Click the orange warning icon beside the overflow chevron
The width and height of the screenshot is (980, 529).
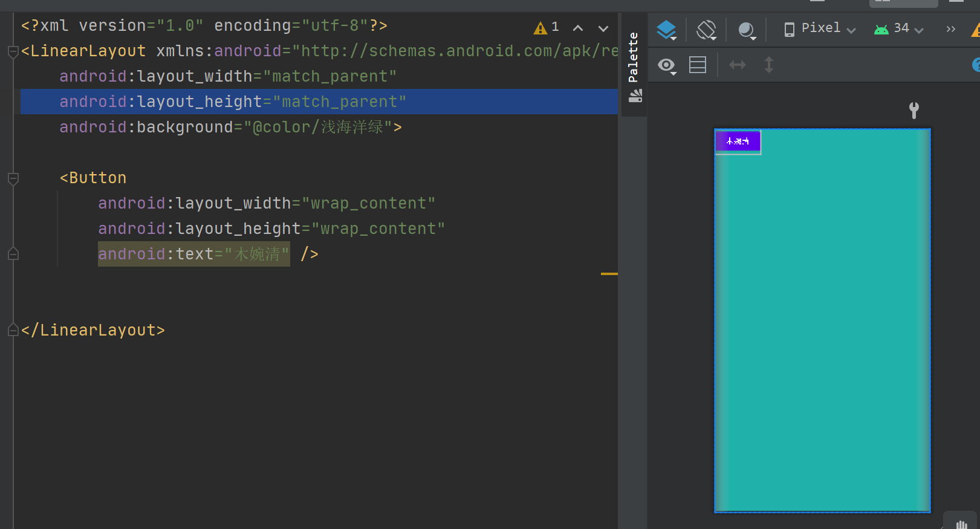(975, 30)
